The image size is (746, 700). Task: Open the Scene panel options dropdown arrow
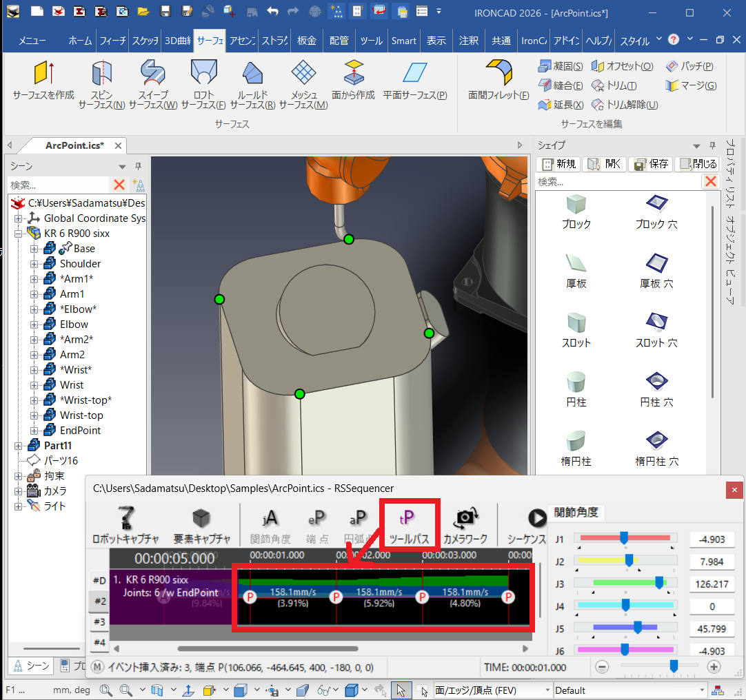[x=122, y=167]
